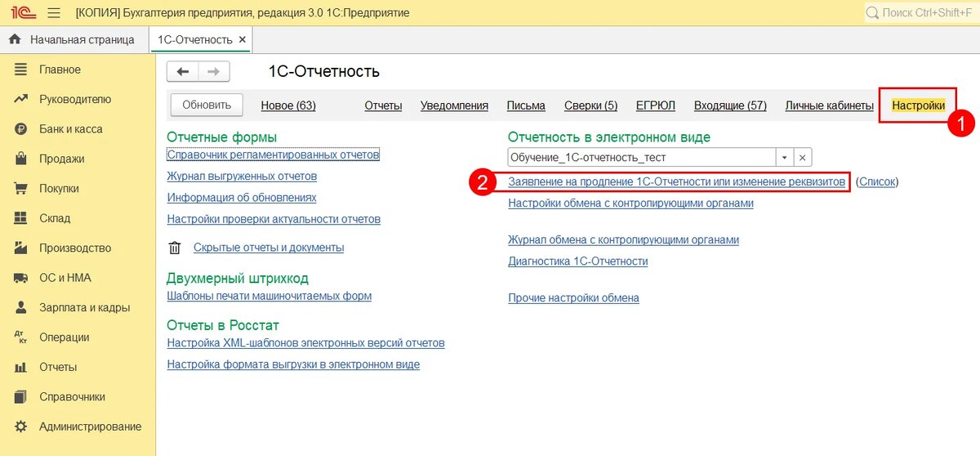
Task: Click the Производство factory icon
Action: click(x=21, y=248)
